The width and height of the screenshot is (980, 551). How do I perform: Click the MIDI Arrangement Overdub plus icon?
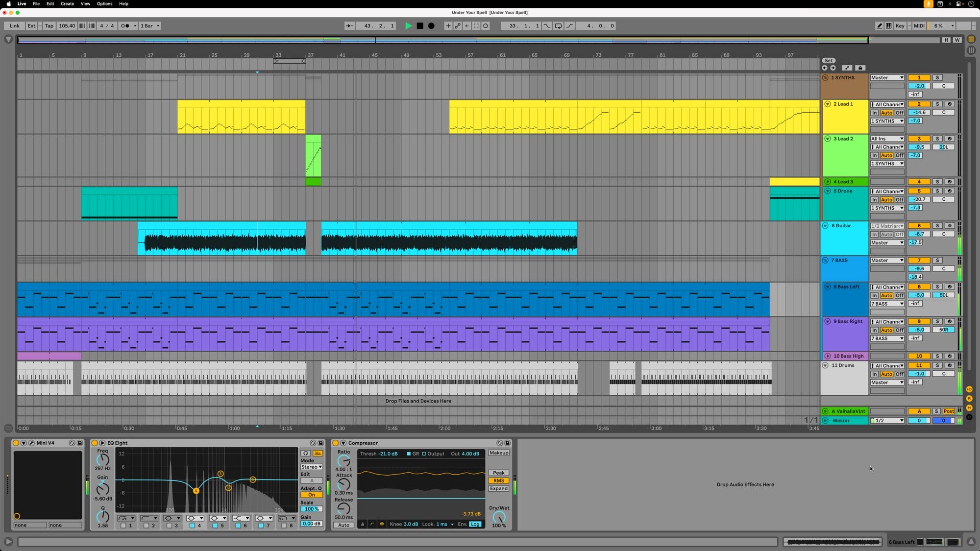[448, 26]
